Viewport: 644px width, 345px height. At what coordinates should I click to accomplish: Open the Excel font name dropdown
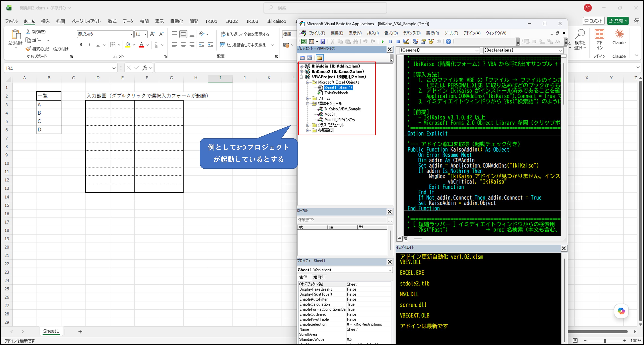[131, 34]
